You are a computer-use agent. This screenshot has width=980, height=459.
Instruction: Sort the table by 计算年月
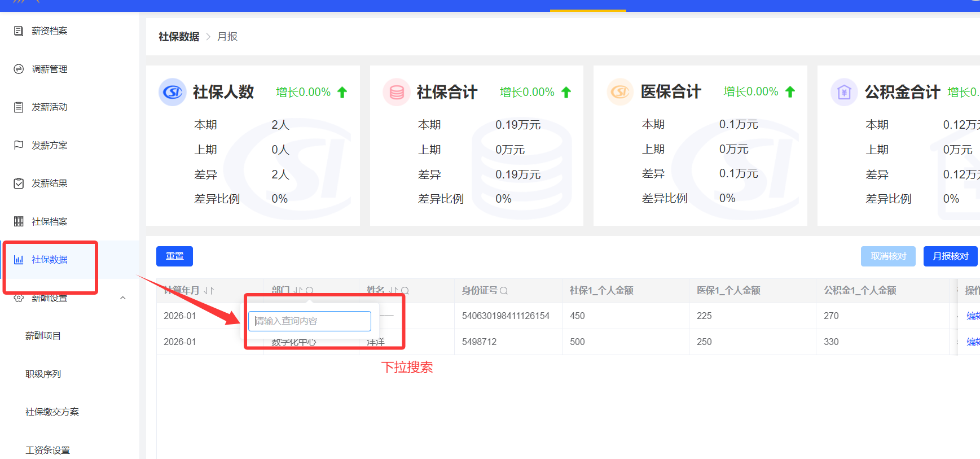[x=209, y=291]
